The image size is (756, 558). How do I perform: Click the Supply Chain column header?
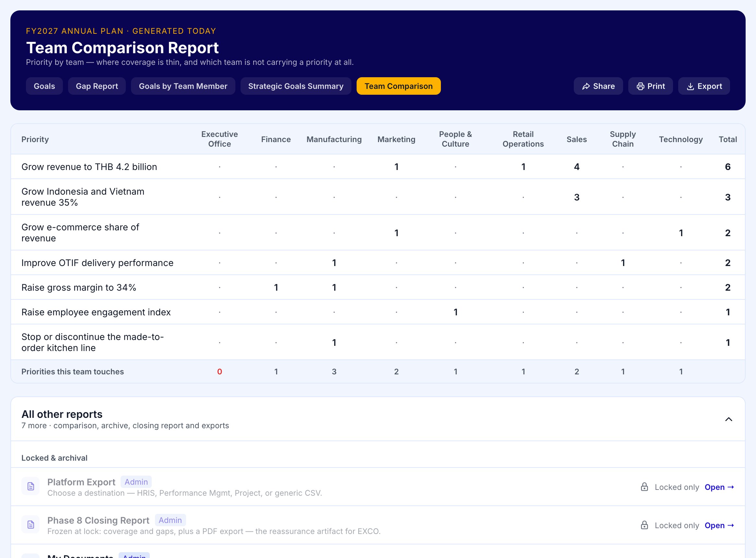[623, 139]
